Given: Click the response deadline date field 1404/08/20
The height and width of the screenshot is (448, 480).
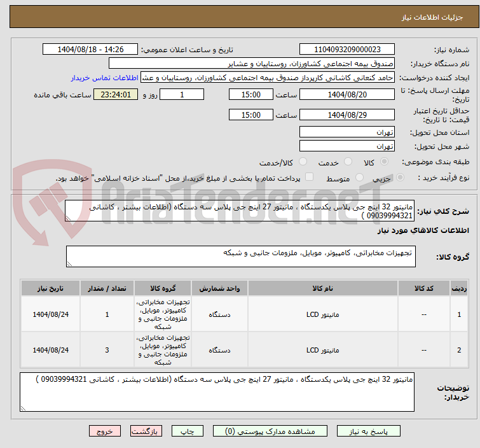Looking at the screenshot, I should (x=346, y=94).
